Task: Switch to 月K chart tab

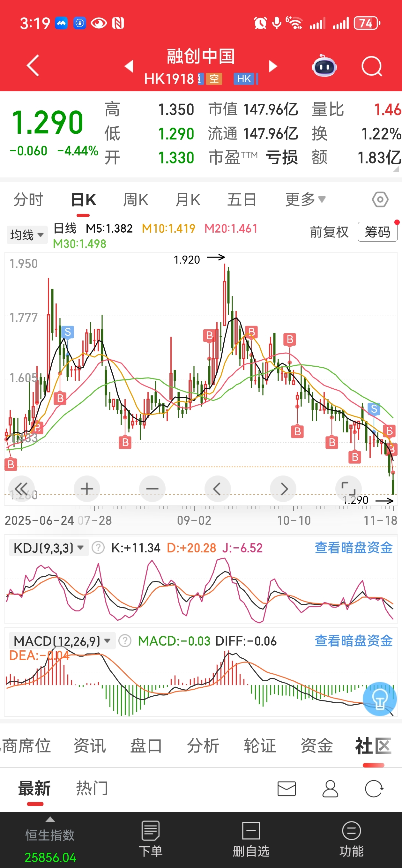Action: tap(188, 199)
